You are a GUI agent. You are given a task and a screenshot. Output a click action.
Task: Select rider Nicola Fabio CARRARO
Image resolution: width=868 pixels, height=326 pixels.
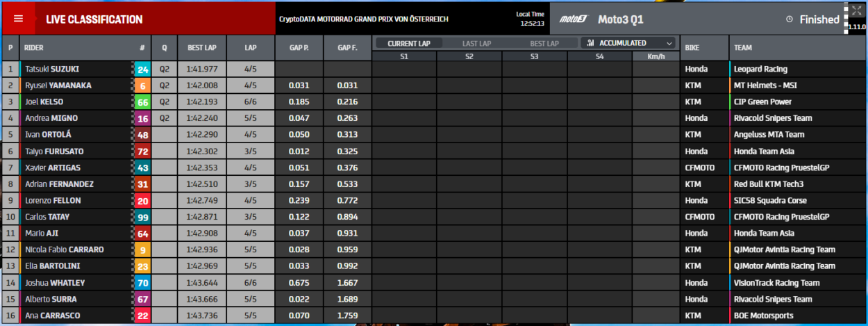[x=65, y=250]
